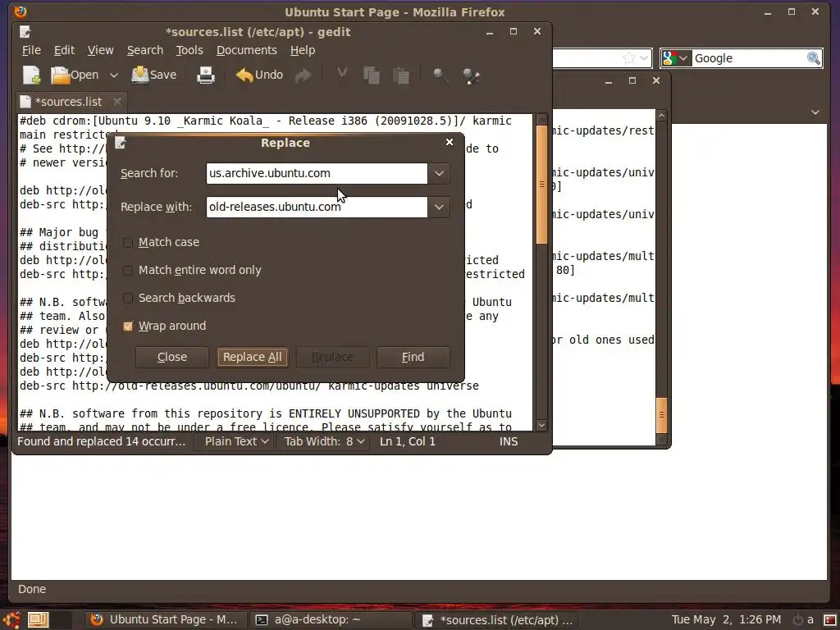The width and height of the screenshot is (840, 630).
Task: Click the Replace All button
Action: [x=253, y=357]
